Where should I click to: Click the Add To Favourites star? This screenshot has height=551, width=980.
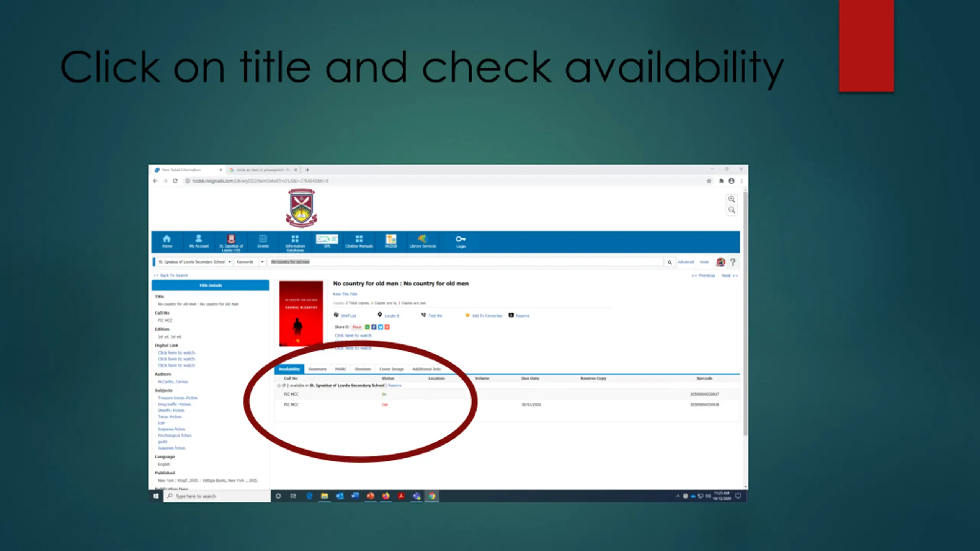coord(467,315)
